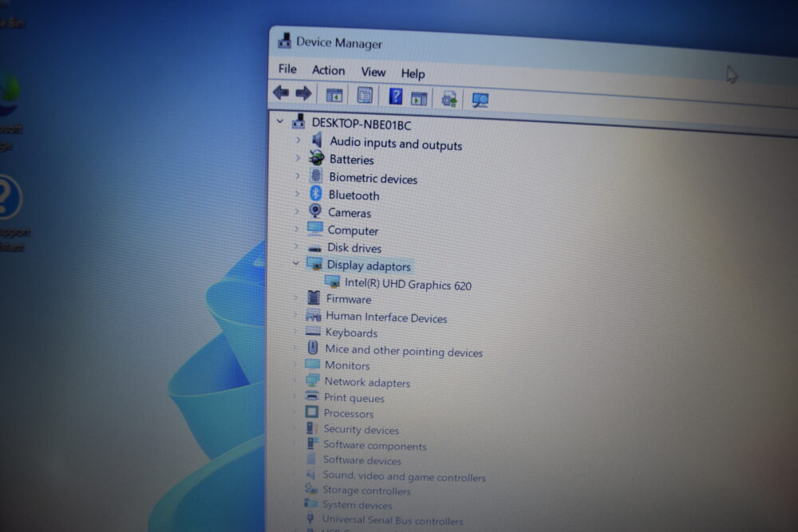Click the Forward arrow toolbar icon

303,93
